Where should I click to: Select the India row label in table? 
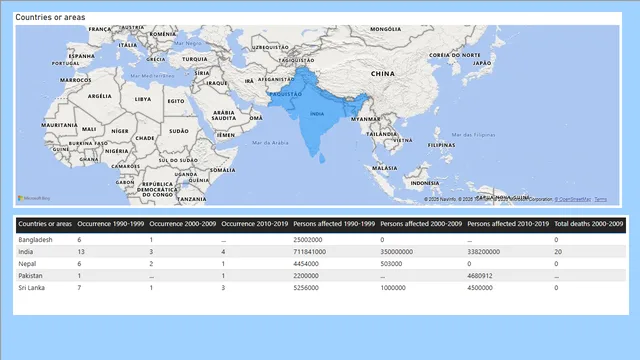click(x=26, y=252)
